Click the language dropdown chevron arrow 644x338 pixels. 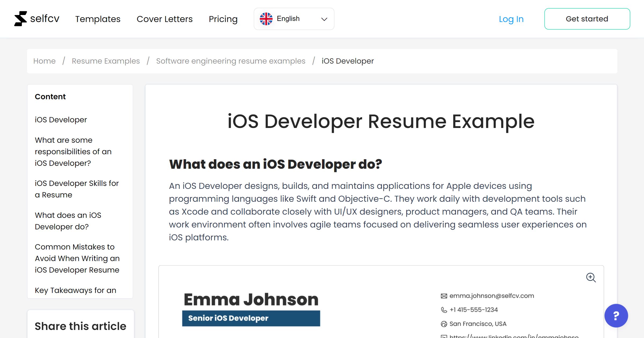(x=324, y=19)
